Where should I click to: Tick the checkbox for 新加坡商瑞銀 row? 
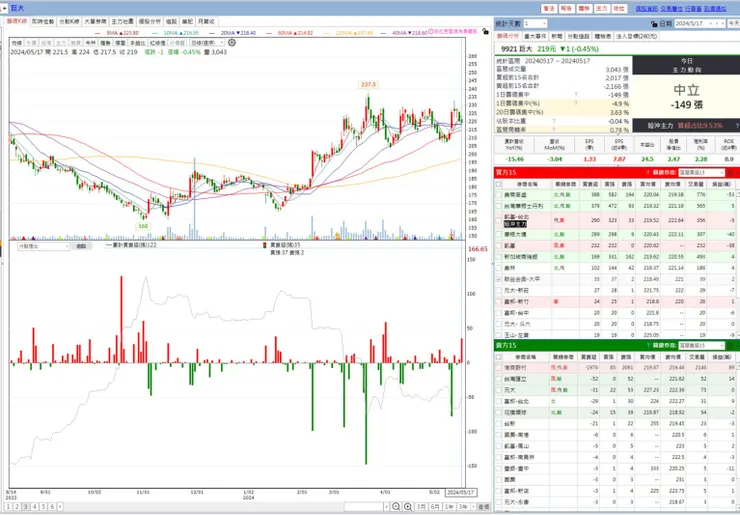tap(499, 257)
